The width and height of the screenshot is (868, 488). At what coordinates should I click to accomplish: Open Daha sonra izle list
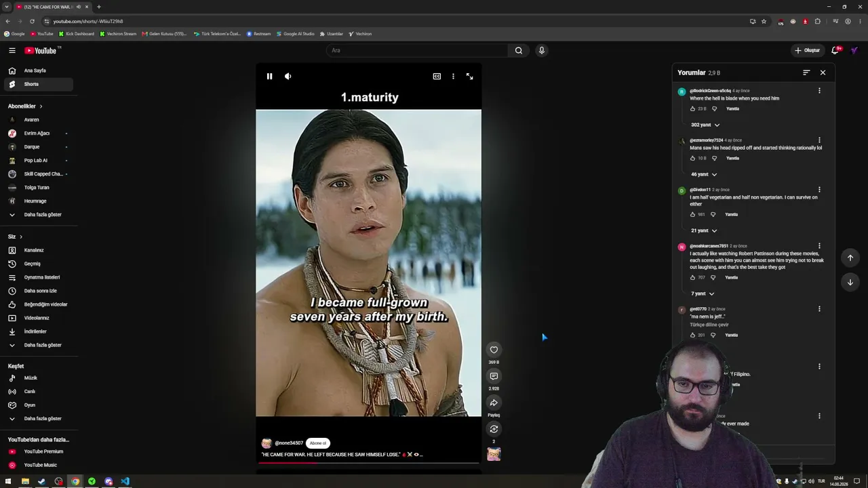[39, 291]
